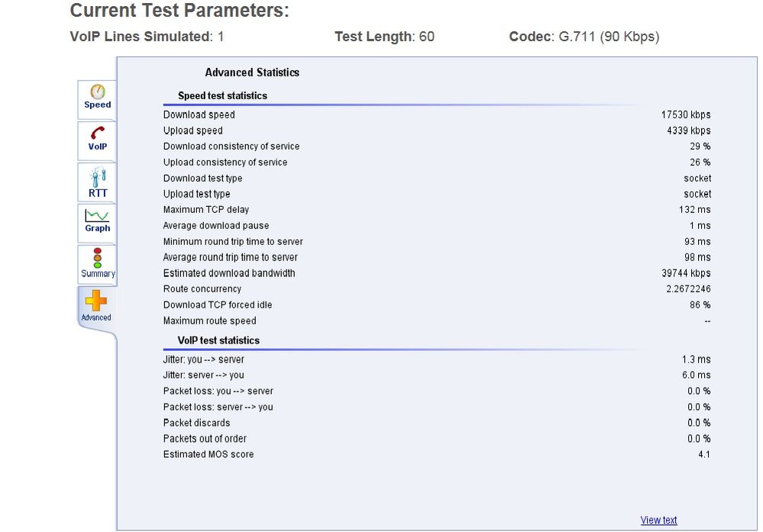This screenshot has width=763, height=532.
Task: Click the Upload speed row label
Action: (x=193, y=131)
